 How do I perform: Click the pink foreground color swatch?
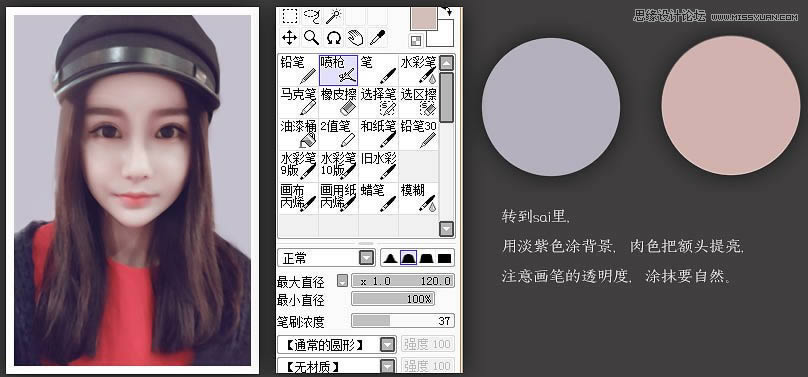(424, 19)
